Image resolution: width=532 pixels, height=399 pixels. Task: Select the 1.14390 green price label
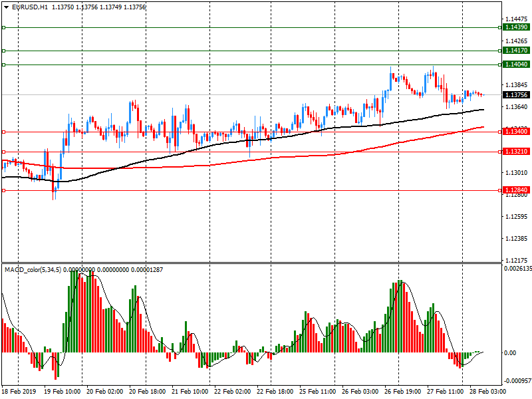pyautogui.click(x=516, y=27)
